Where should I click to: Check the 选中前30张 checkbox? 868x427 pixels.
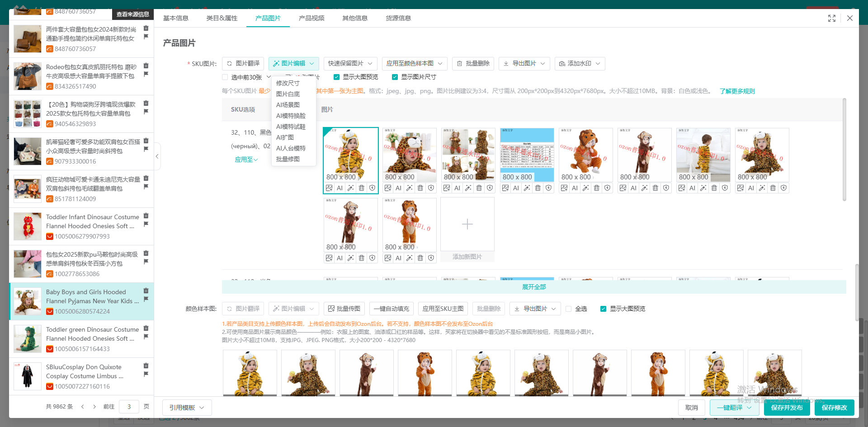[x=225, y=77]
